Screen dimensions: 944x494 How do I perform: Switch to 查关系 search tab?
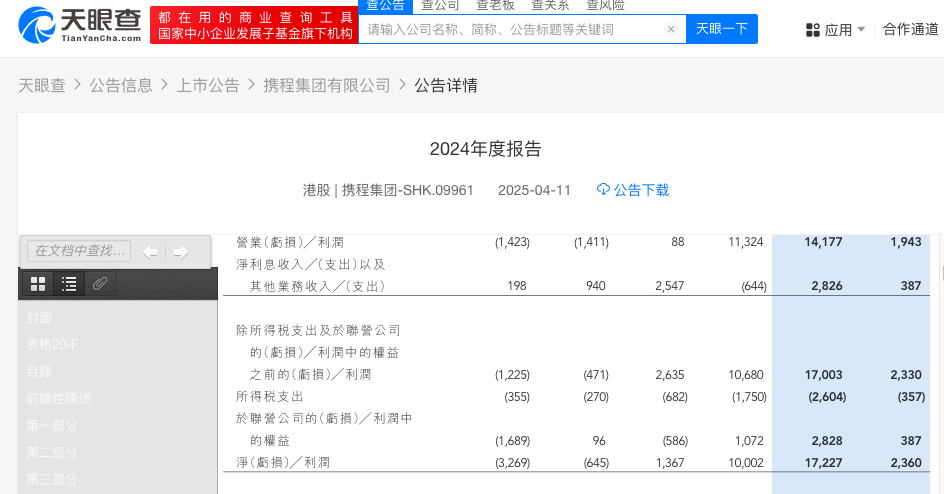coord(550,6)
